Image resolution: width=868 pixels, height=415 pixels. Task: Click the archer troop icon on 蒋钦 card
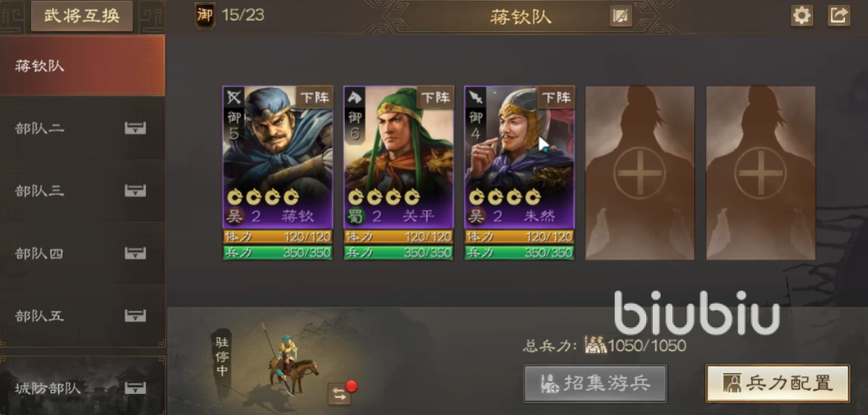coord(234,97)
